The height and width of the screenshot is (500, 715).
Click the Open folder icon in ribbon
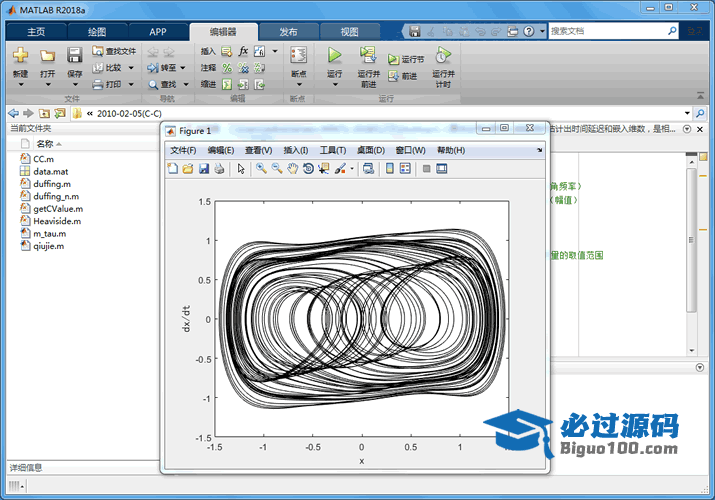[47, 55]
